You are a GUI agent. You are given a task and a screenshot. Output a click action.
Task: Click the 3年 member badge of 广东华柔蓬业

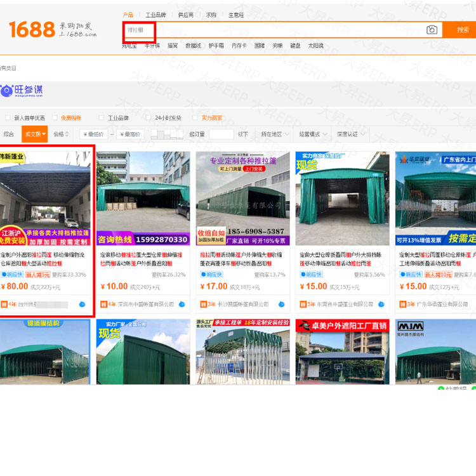[407, 304]
